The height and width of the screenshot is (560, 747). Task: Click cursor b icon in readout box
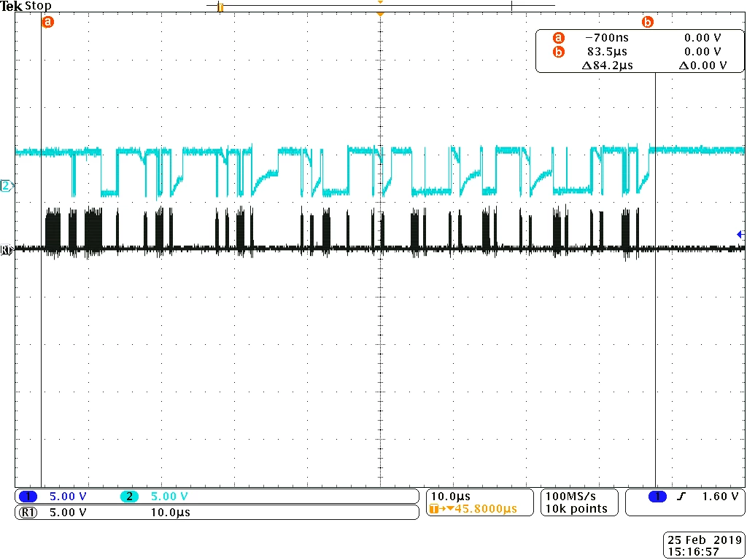click(x=558, y=52)
